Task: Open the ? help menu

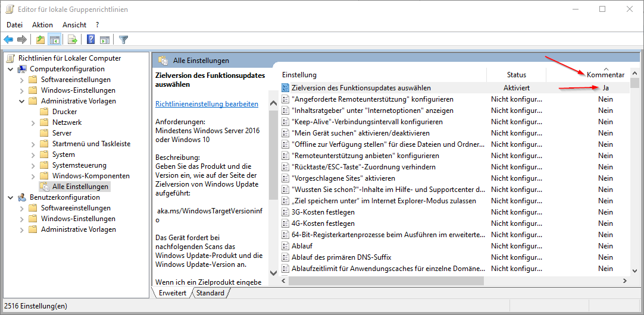Action: click(x=98, y=24)
